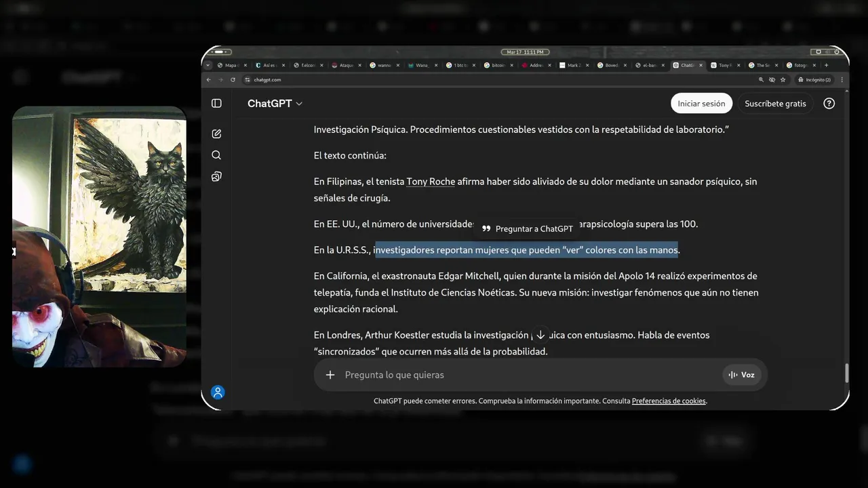This screenshot has width=868, height=488.
Task: Click the Iniciar sesión button
Action: tap(701, 103)
